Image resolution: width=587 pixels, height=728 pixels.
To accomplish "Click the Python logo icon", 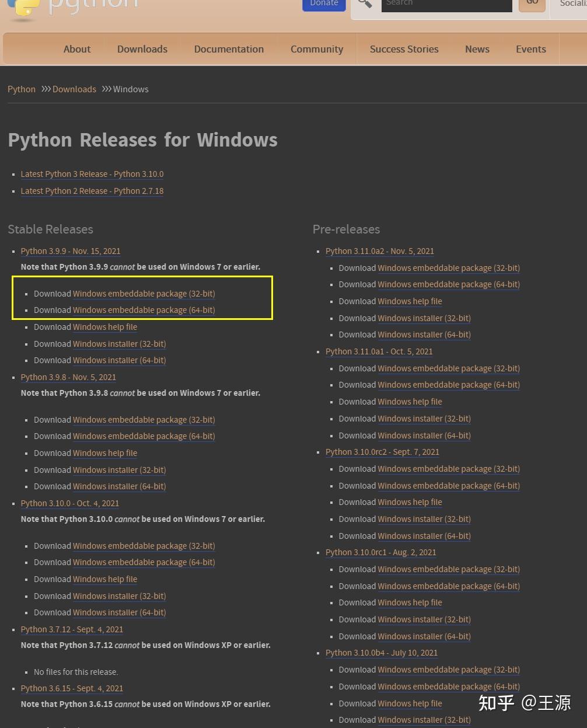I will click(x=23, y=8).
